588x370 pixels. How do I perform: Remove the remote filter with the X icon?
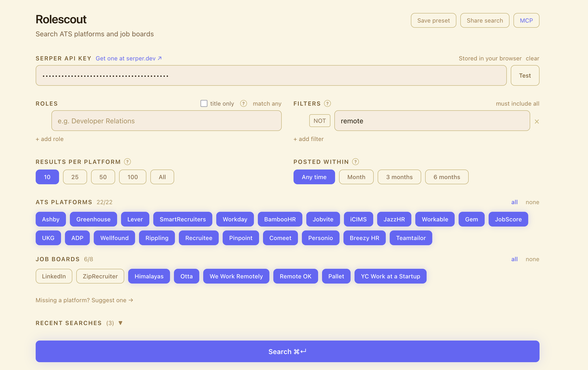point(537,121)
